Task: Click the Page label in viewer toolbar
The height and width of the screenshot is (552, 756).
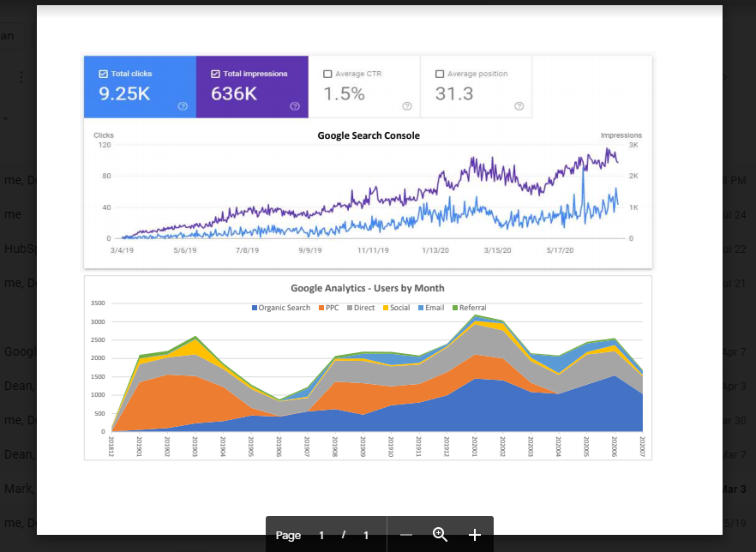Action: tap(288, 535)
